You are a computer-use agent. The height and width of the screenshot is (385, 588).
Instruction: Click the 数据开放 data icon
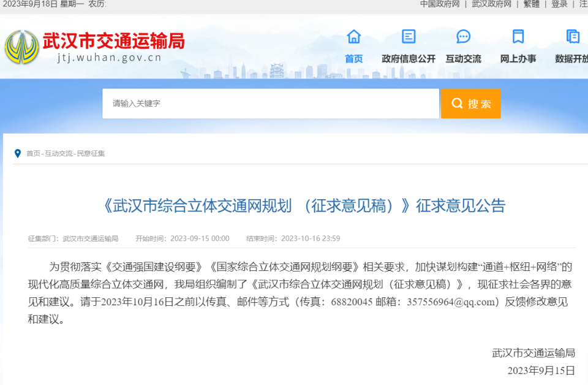pos(572,37)
